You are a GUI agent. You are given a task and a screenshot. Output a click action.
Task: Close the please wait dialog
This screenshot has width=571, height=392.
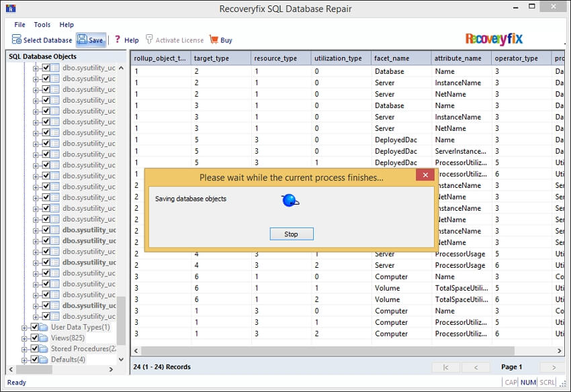pyautogui.click(x=425, y=175)
